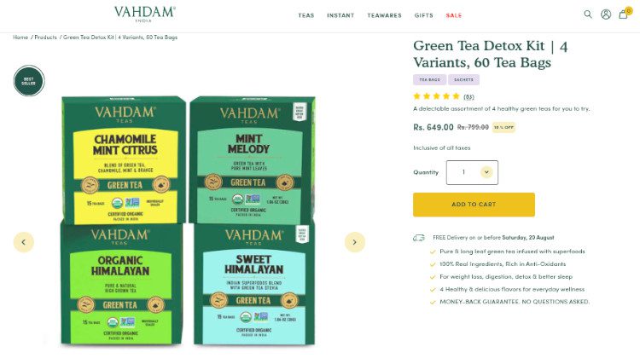
Task: Show previous product image arrow
Action: pos(23,242)
